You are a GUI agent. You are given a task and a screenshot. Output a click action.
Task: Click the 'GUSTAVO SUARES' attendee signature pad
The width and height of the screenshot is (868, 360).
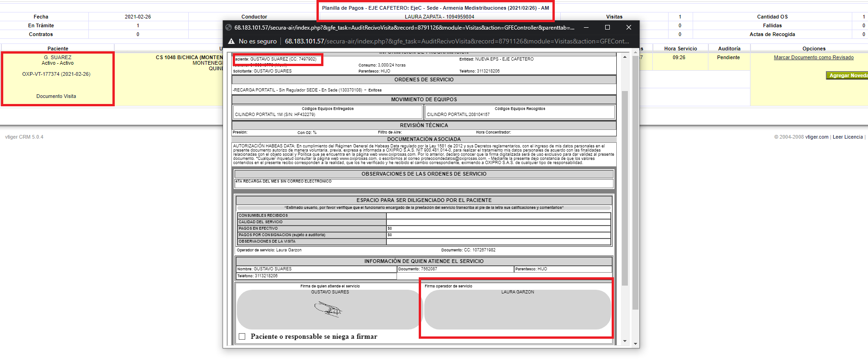[329, 310]
